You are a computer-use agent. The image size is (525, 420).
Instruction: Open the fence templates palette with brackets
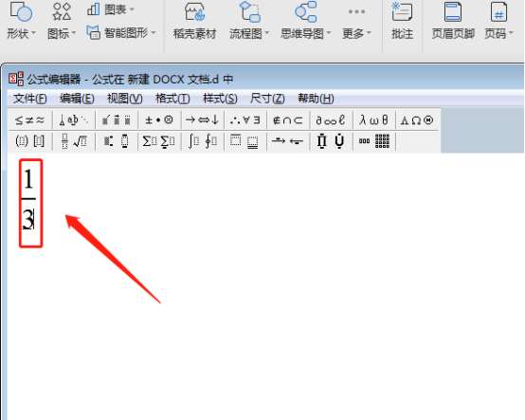point(29,141)
